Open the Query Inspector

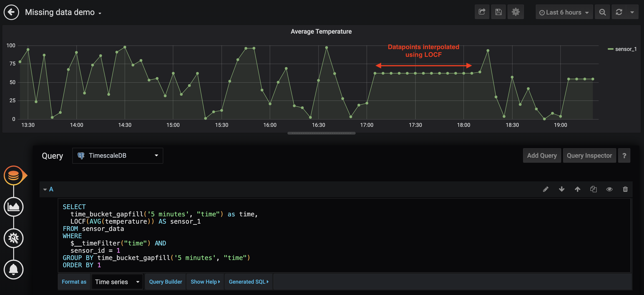(589, 156)
